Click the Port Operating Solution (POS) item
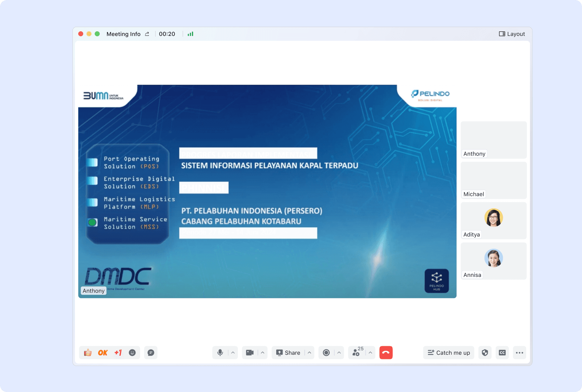Viewport: 582px width, 392px height. 131,163
